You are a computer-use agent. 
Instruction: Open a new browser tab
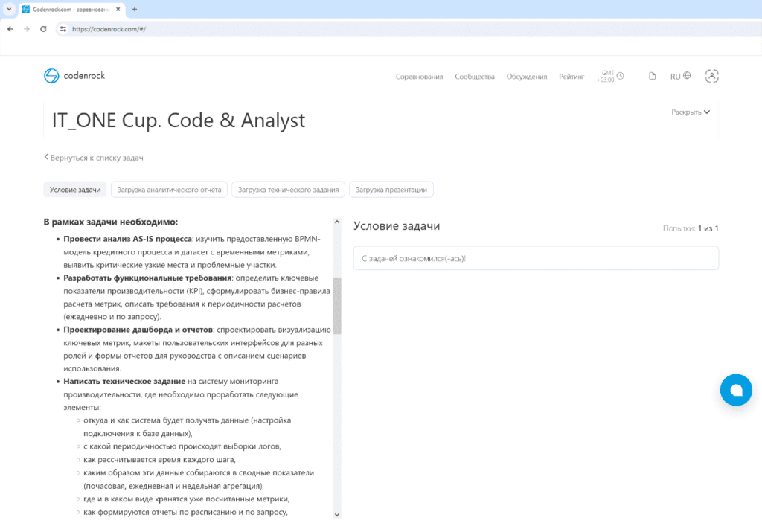pyautogui.click(x=134, y=9)
